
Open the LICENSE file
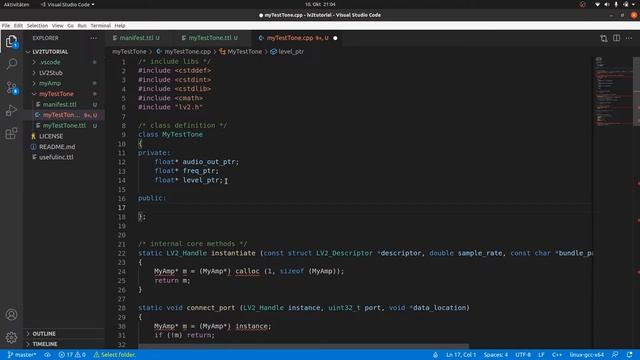click(51, 136)
